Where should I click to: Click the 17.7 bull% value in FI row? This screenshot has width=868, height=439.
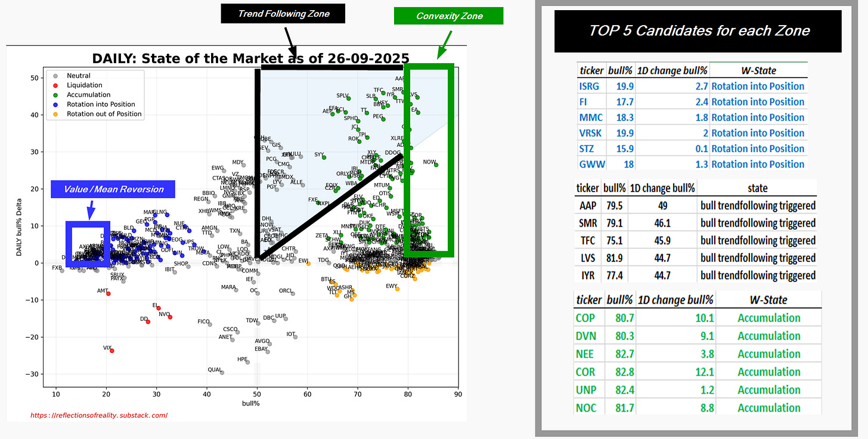[625, 102]
